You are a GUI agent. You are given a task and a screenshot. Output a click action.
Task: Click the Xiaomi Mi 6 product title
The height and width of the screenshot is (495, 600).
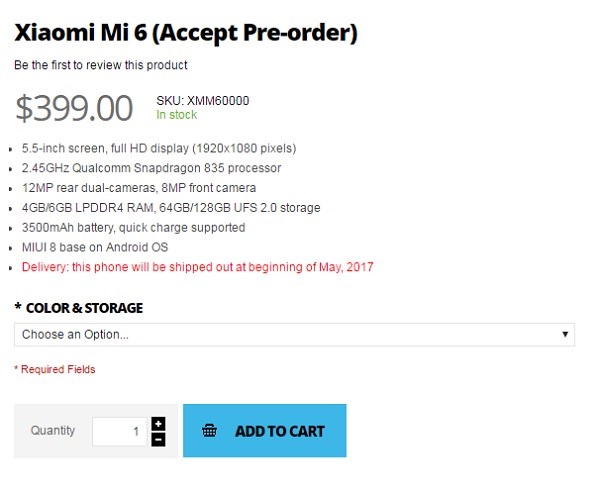(x=186, y=33)
